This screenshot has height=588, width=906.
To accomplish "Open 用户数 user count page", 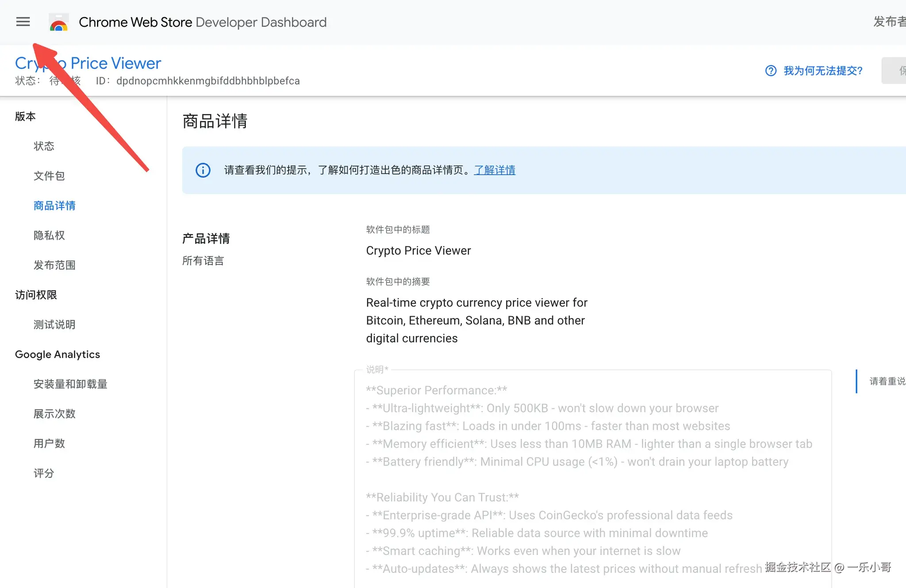I will click(x=49, y=443).
